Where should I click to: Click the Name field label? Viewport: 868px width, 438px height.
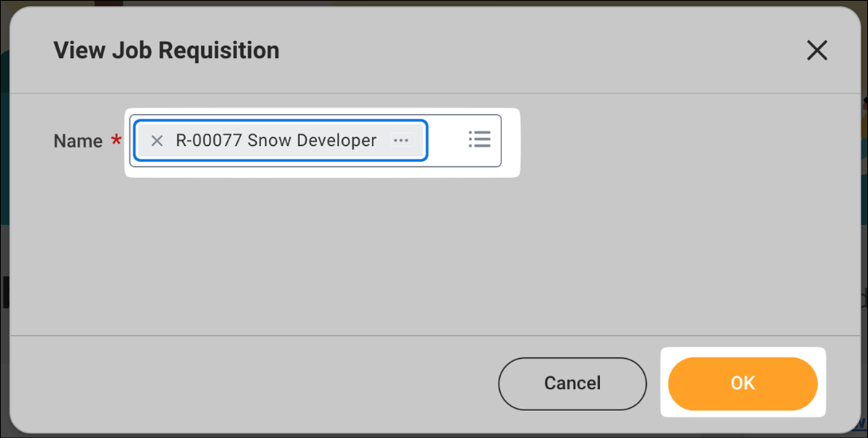pyautogui.click(x=78, y=141)
